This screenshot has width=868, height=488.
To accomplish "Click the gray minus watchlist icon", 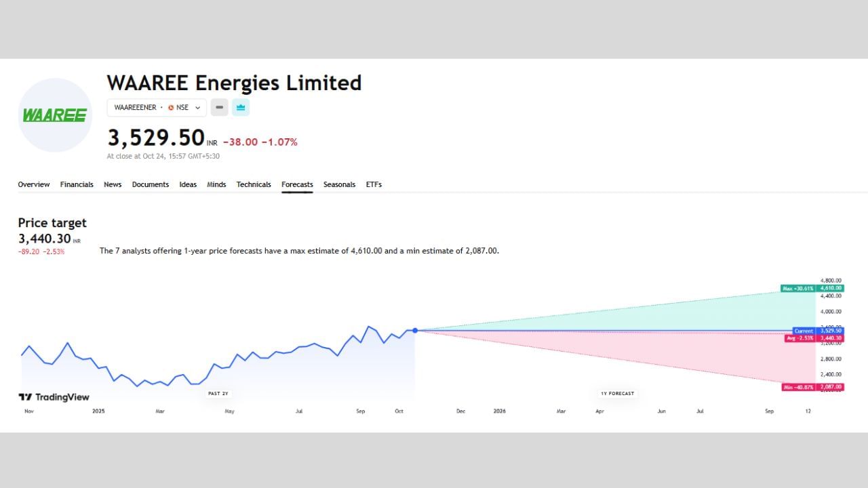I will 218,107.
